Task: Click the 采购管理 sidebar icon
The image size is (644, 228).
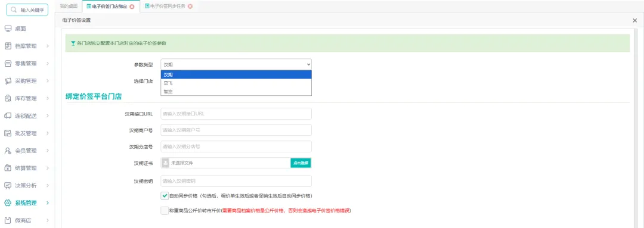Action: 7,81
